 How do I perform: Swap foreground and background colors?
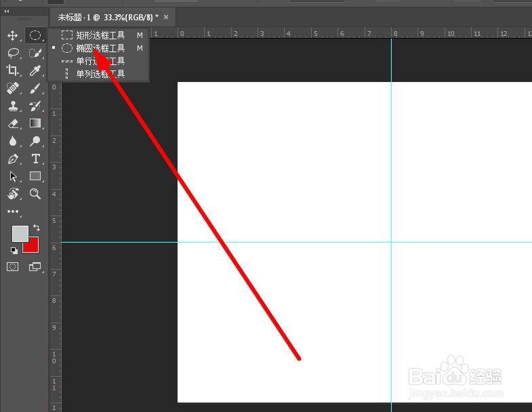pos(37,228)
